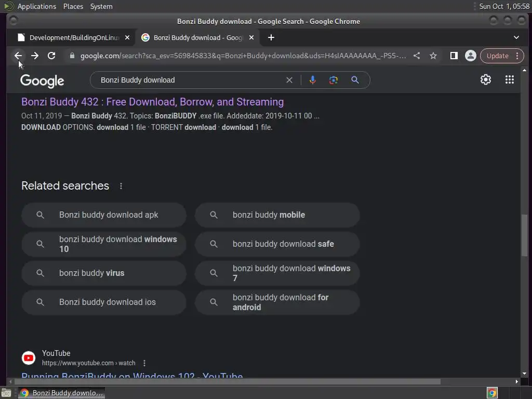Share this page icon in address bar

pos(417,56)
